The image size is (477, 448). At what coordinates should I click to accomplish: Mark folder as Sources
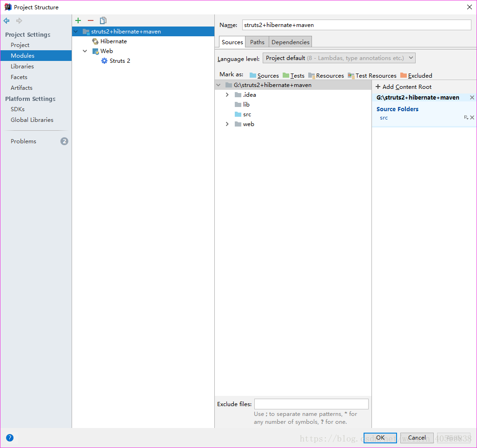coord(264,75)
